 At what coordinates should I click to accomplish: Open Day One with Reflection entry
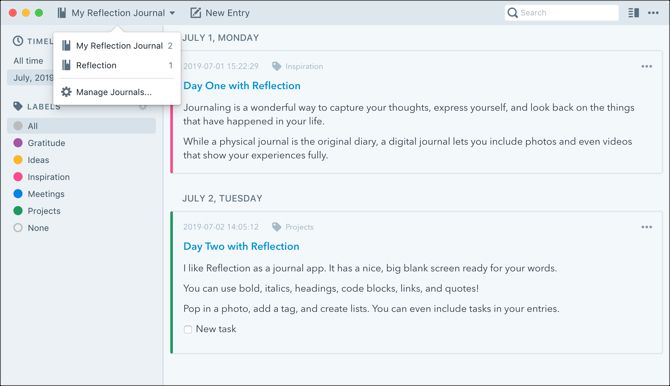242,85
